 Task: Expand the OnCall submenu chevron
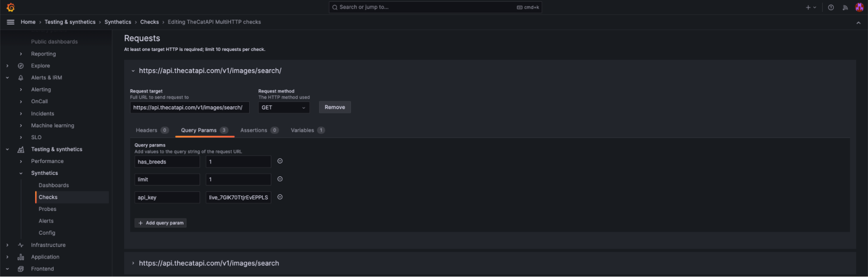pyautogui.click(x=20, y=102)
